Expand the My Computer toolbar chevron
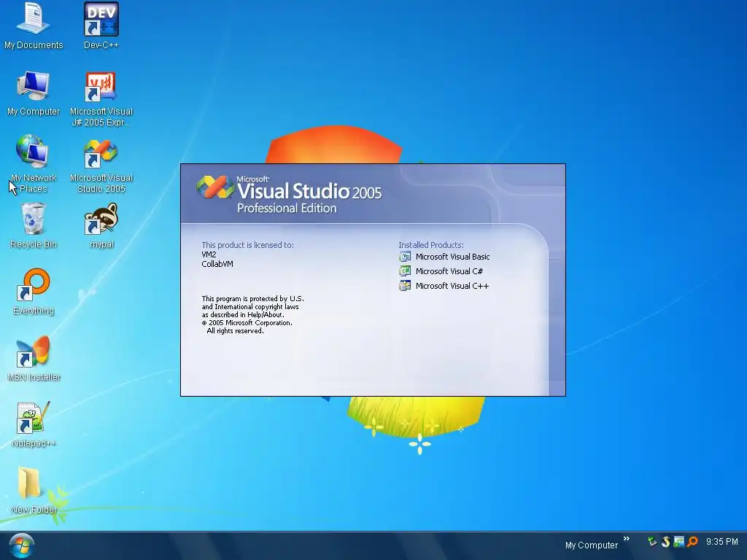 pos(627,539)
